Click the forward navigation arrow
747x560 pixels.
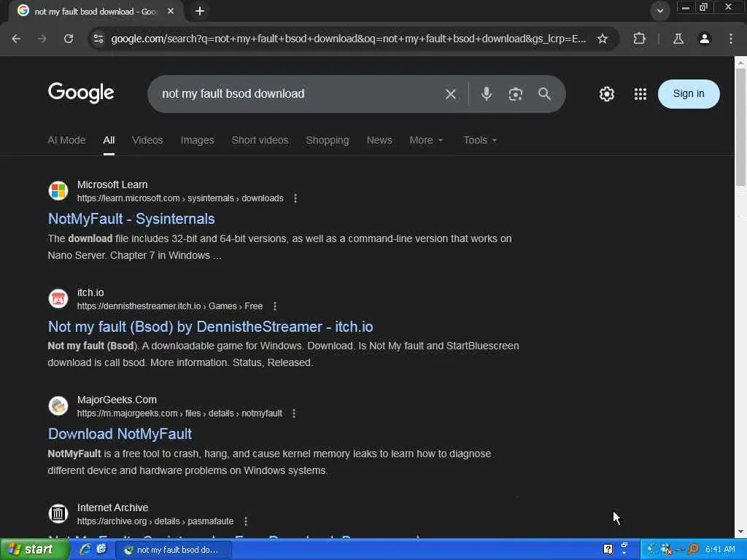[42, 39]
